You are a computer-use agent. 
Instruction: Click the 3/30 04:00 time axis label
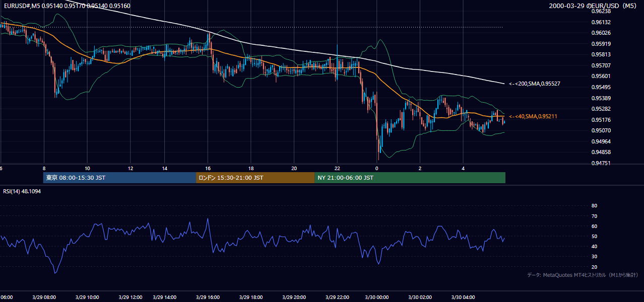click(x=464, y=297)
